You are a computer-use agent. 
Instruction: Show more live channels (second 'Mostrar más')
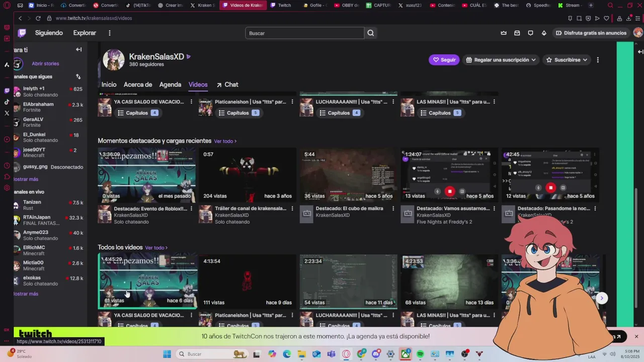click(26, 294)
